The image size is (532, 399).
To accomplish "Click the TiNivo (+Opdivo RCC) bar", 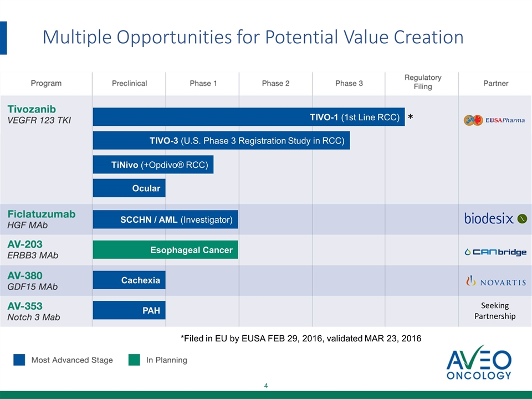I will (153, 165).
